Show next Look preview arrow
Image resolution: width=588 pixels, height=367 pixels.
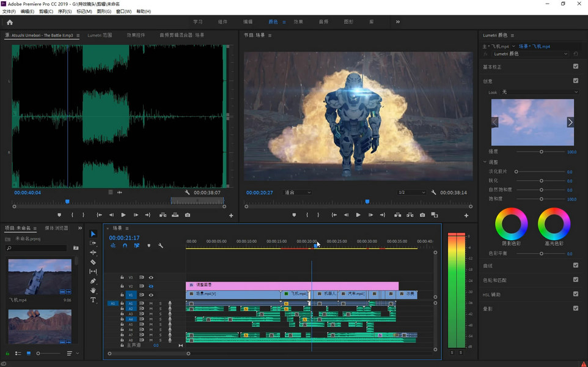570,122
